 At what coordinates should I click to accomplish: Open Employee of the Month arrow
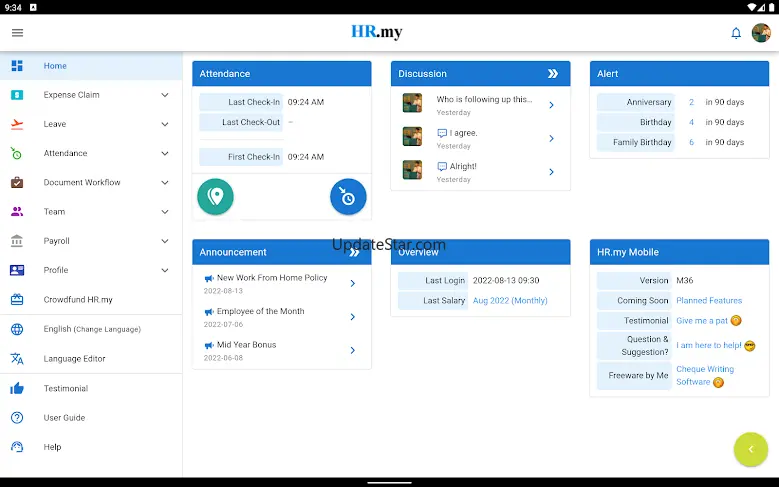[353, 317]
